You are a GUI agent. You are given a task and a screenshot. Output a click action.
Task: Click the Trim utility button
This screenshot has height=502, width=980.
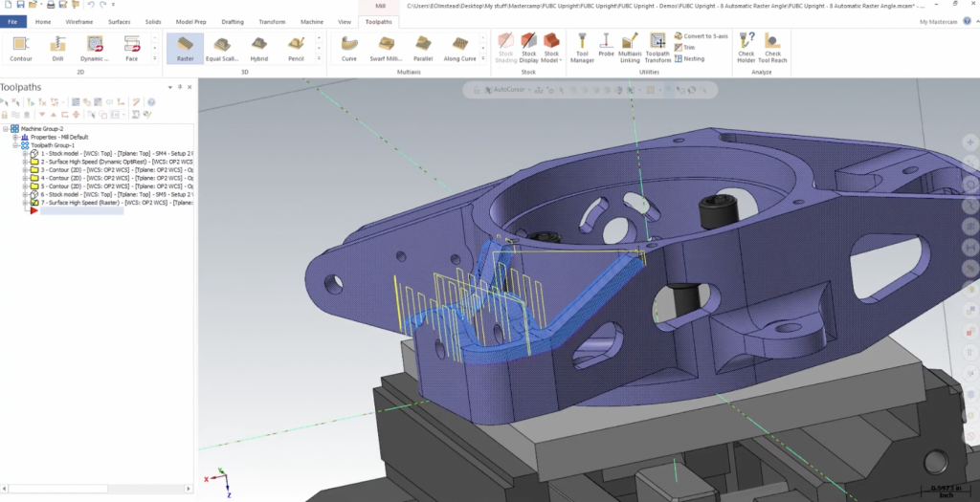[684, 48]
